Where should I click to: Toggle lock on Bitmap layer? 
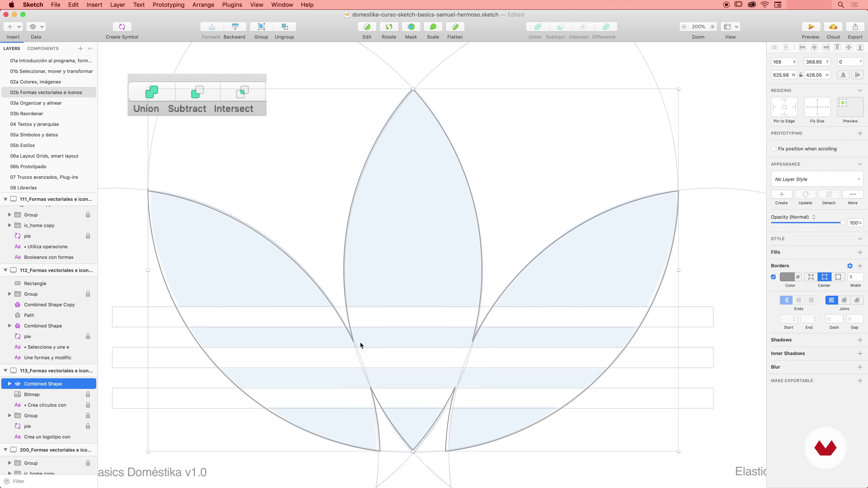(88, 394)
